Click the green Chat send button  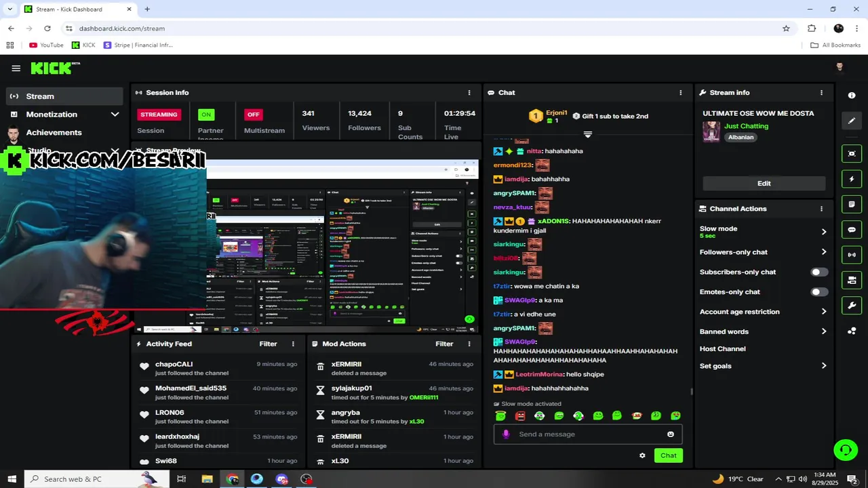668,455
